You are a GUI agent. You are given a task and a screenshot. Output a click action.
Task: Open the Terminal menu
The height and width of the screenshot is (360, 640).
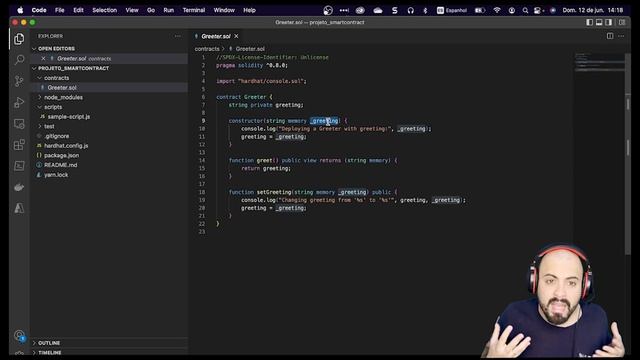pyautogui.click(x=194, y=10)
